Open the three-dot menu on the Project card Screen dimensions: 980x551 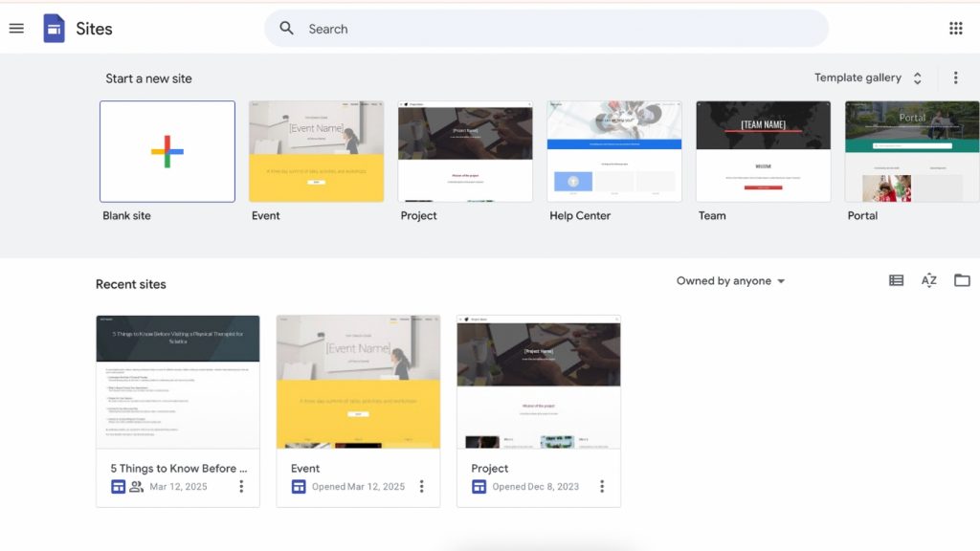click(x=601, y=486)
